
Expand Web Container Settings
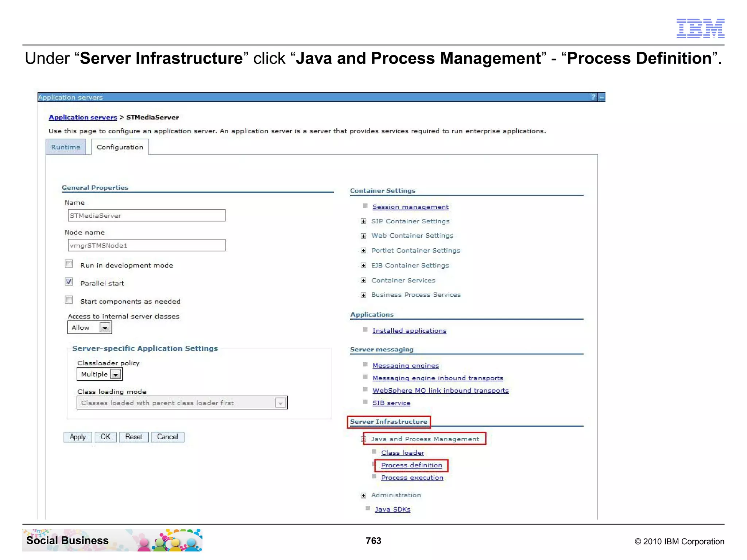click(363, 236)
